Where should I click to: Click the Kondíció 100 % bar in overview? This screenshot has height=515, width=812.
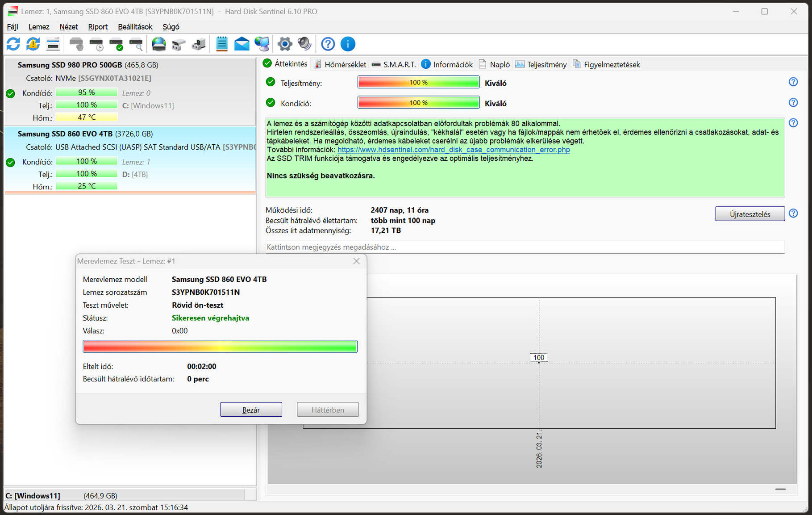click(x=418, y=103)
